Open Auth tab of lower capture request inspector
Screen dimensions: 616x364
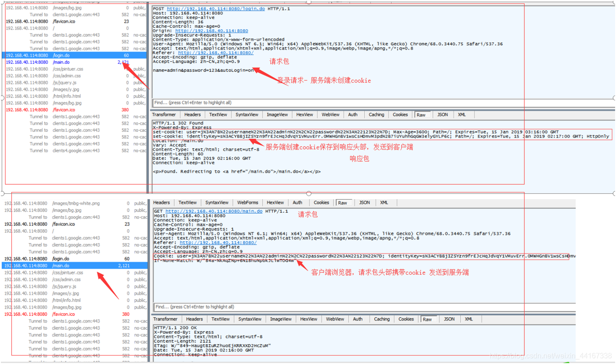(297, 203)
